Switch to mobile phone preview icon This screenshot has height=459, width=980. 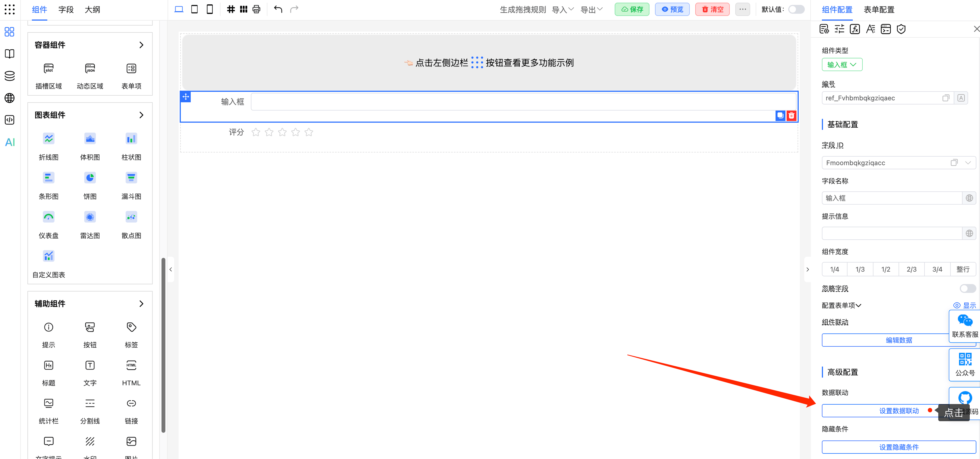point(209,9)
